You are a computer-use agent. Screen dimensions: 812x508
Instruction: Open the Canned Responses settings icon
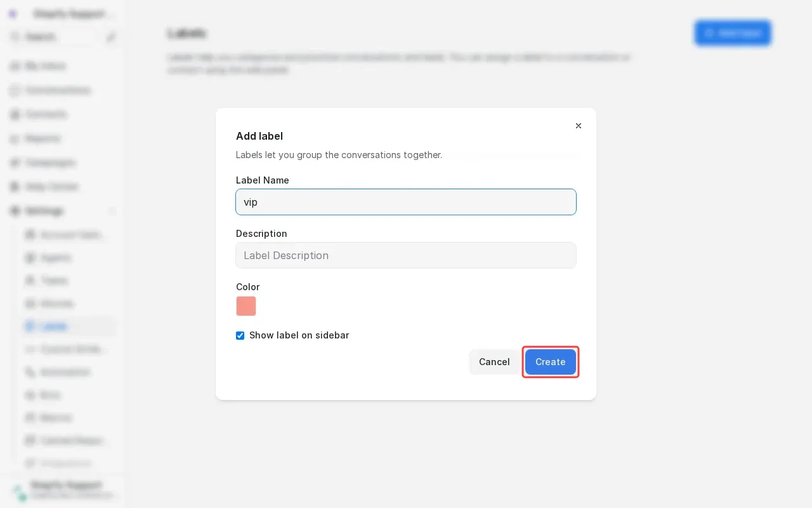(30, 441)
